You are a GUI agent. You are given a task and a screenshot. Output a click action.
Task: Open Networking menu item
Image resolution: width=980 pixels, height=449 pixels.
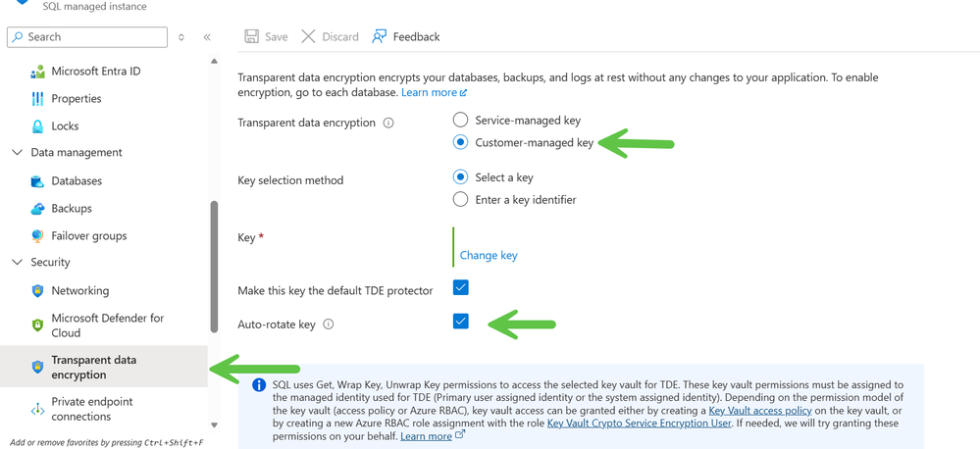104,291
